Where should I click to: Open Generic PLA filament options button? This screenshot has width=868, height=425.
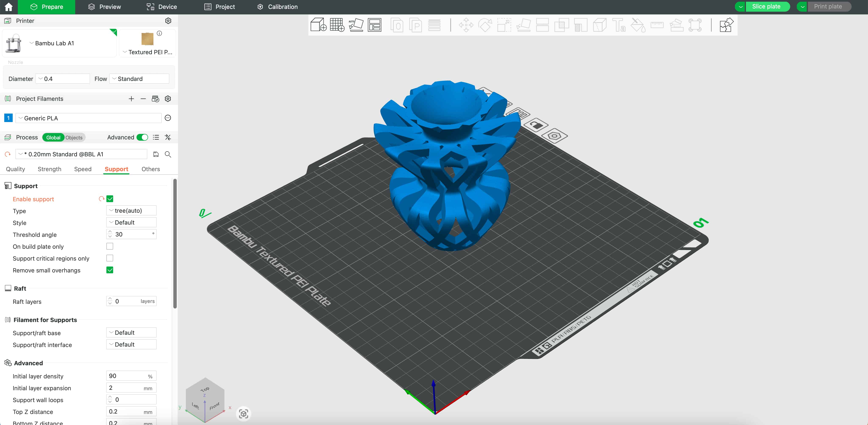click(168, 118)
